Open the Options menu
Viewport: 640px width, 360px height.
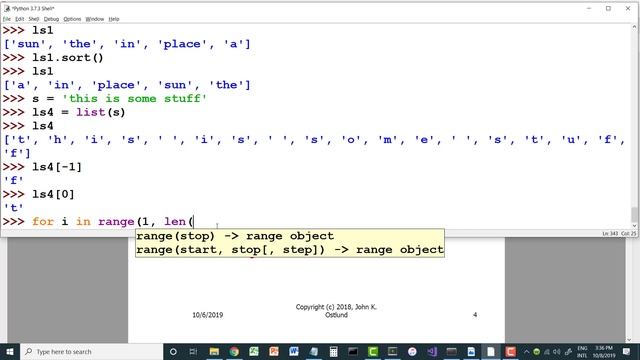72,19
